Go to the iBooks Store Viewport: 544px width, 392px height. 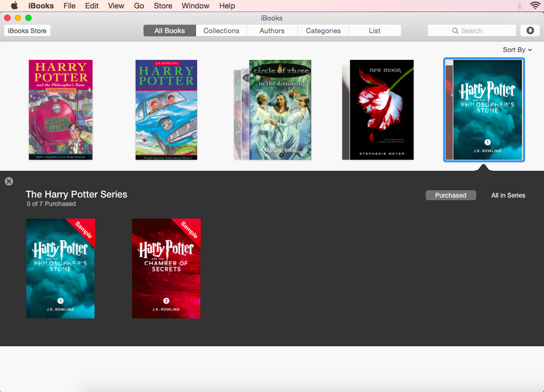click(x=27, y=30)
